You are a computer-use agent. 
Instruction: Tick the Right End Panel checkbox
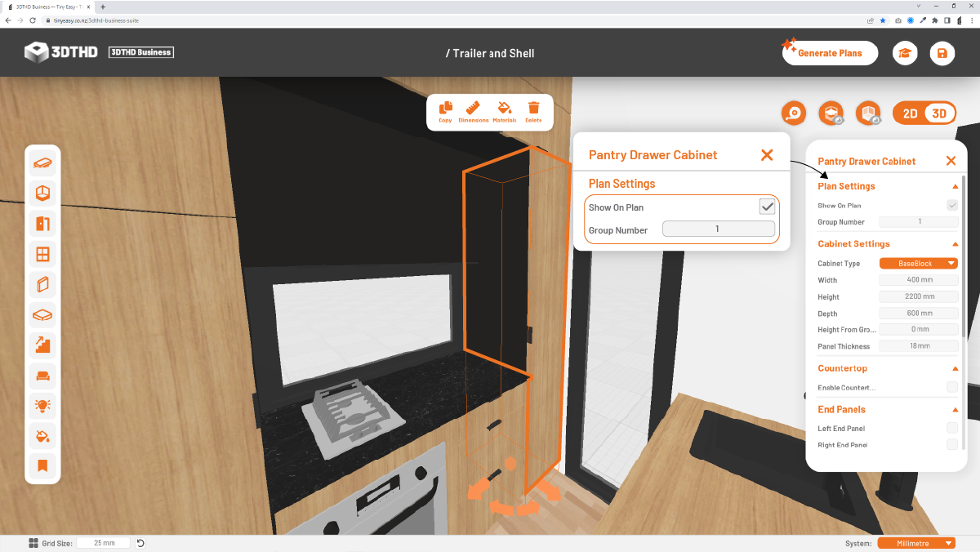pos(952,444)
